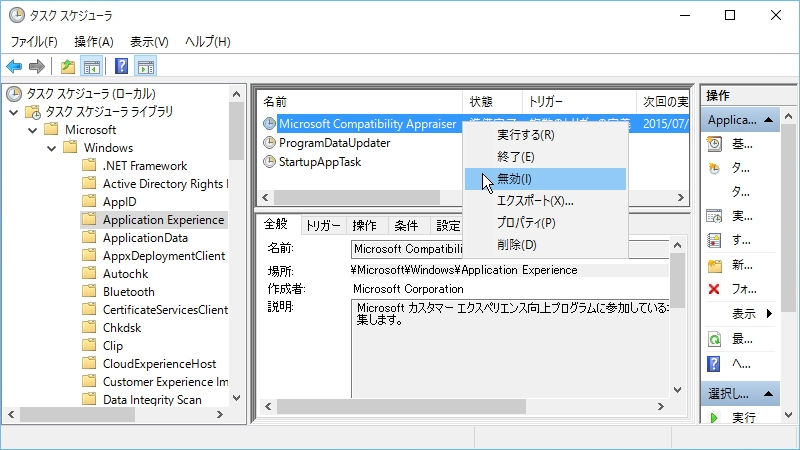Viewport: 800px width, 450px height.
Task: Click the 名前 field containing Microsoft Compatibili
Action: (510, 249)
